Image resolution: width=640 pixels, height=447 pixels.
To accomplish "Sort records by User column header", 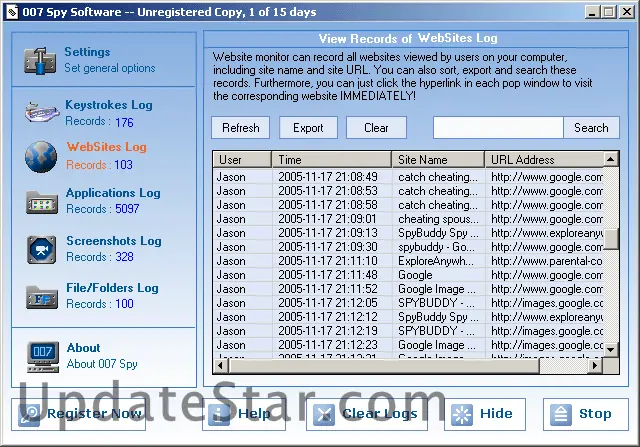I will pos(242,160).
